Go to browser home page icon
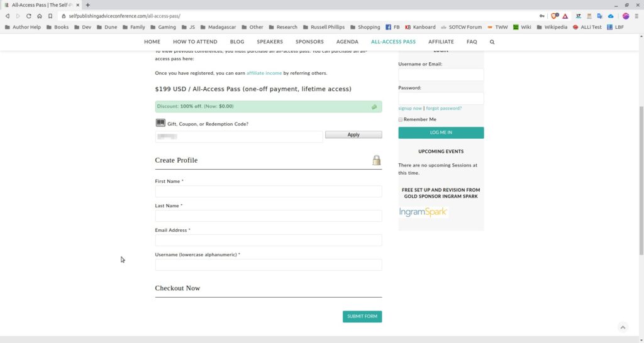Viewport: 644px width, 343px height. pyautogui.click(x=39, y=16)
